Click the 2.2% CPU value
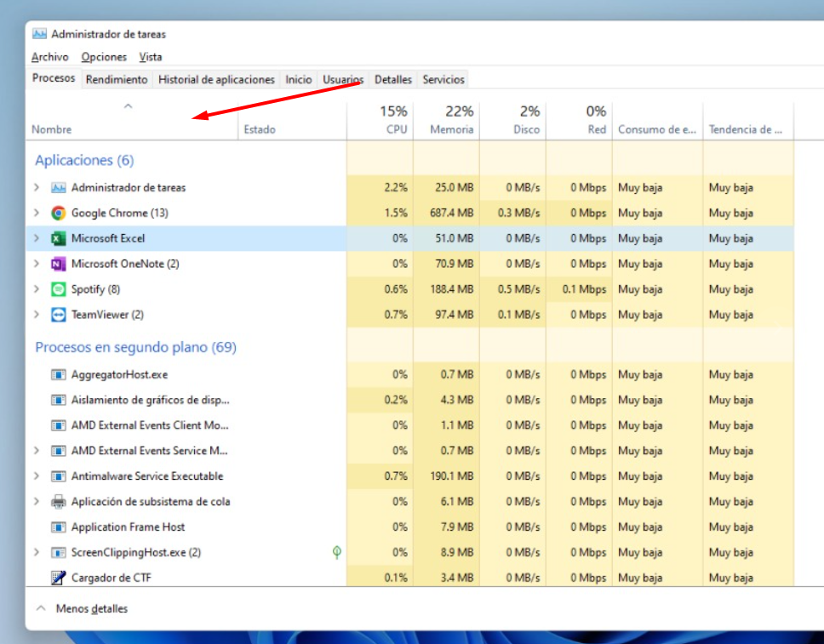 (x=396, y=187)
